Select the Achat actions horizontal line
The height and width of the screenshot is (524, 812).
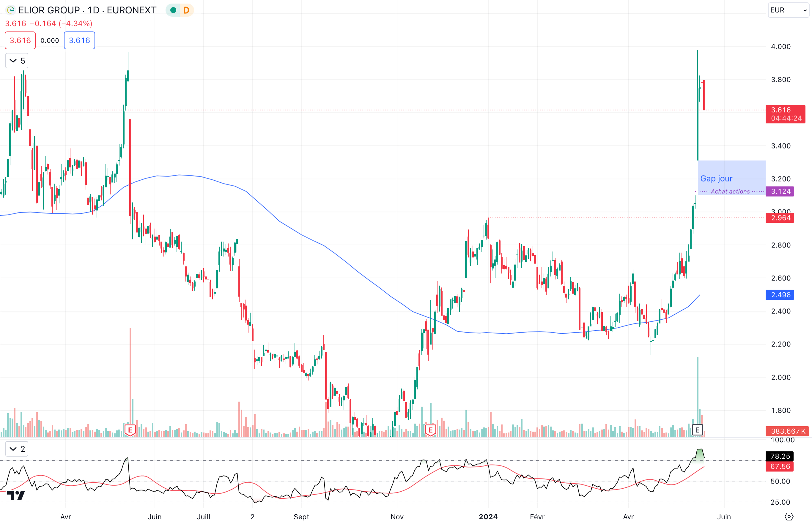pyautogui.click(x=730, y=192)
